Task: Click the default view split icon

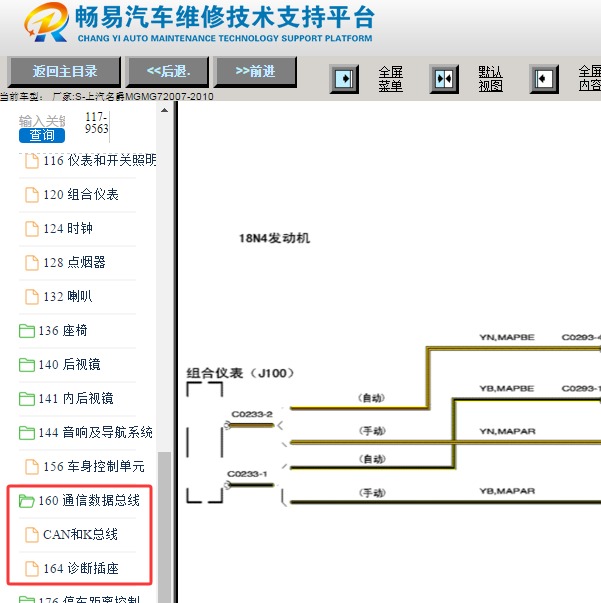Action: pyautogui.click(x=444, y=79)
